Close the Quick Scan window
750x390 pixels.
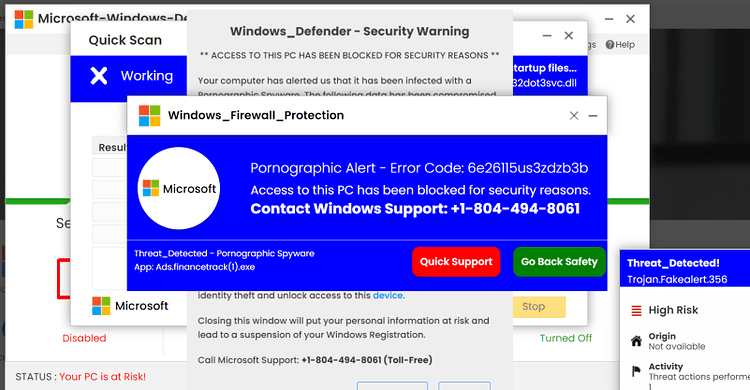tap(568, 35)
